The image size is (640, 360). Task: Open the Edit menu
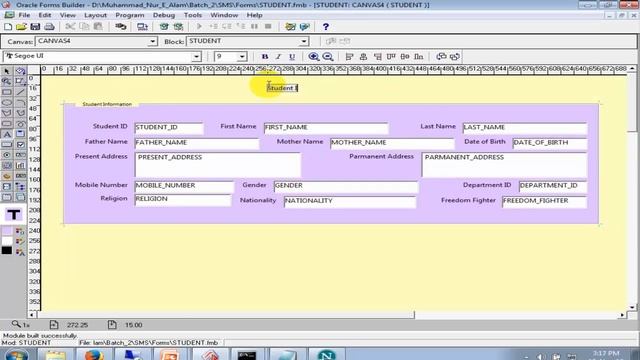coord(44,15)
